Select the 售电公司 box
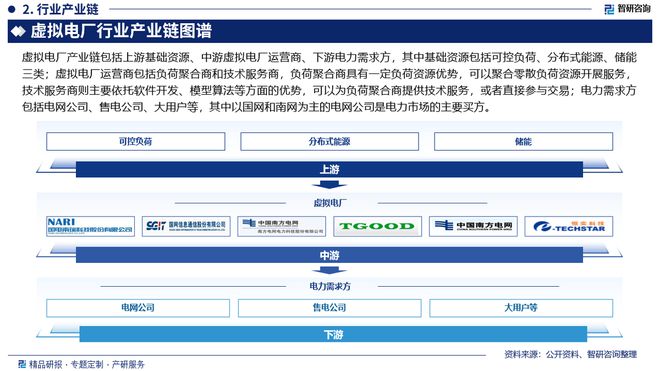This screenshot has height=371, width=660. tap(330, 308)
